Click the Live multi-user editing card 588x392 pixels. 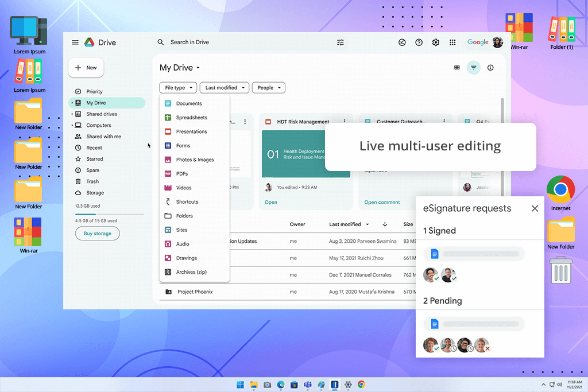[x=431, y=146]
